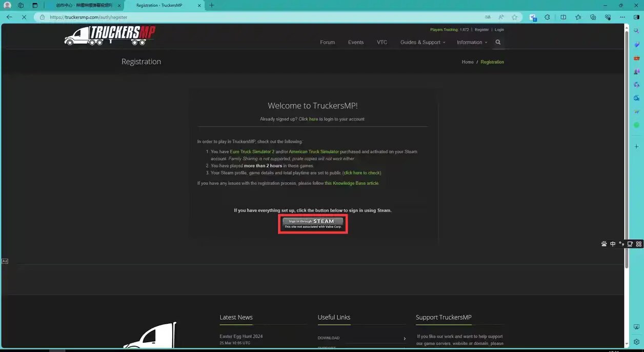Image resolution: width=644 pixels, height=352 pixels.
Task: Click Sign in through Steam button
Action: [x=313, y=224]
